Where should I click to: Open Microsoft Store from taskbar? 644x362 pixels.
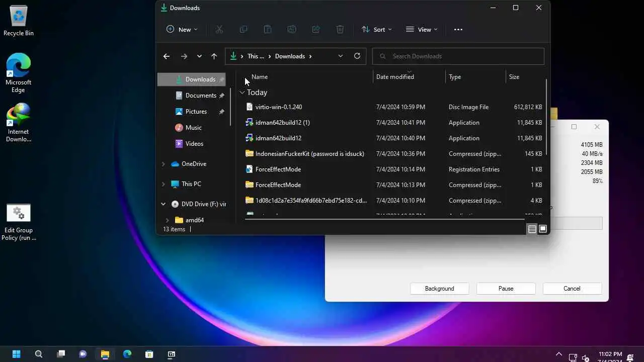tap(149, 354)
